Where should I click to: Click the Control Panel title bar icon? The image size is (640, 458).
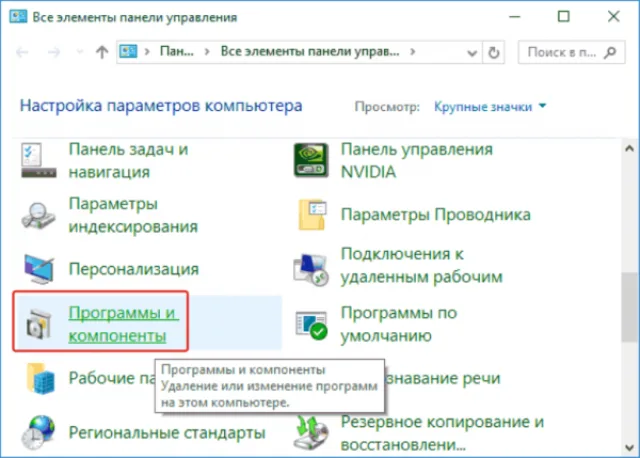pos(18,17)
